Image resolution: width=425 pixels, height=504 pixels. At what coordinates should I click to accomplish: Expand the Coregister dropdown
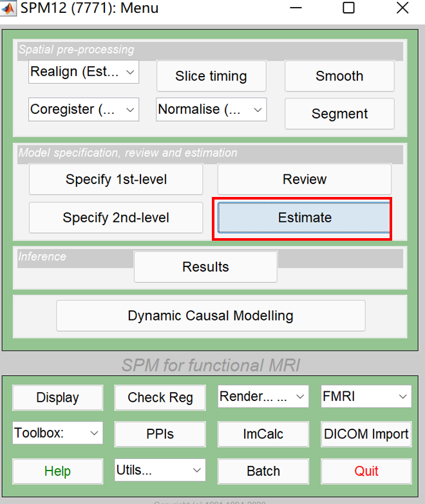(84, 109)
